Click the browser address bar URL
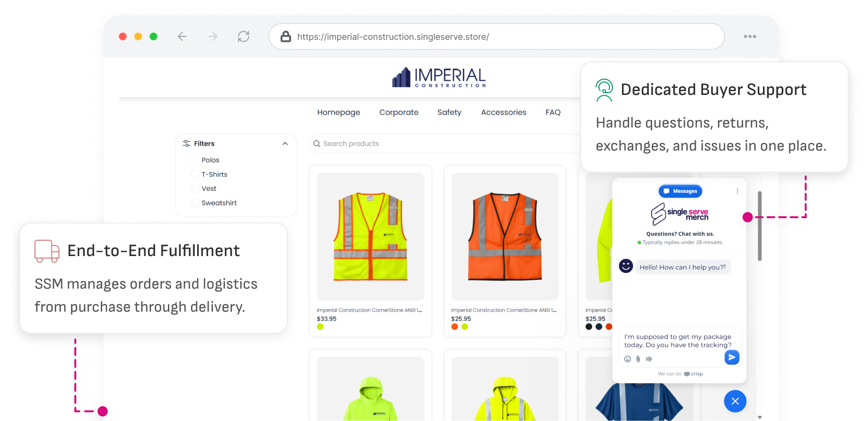 [x=393, y=37]
